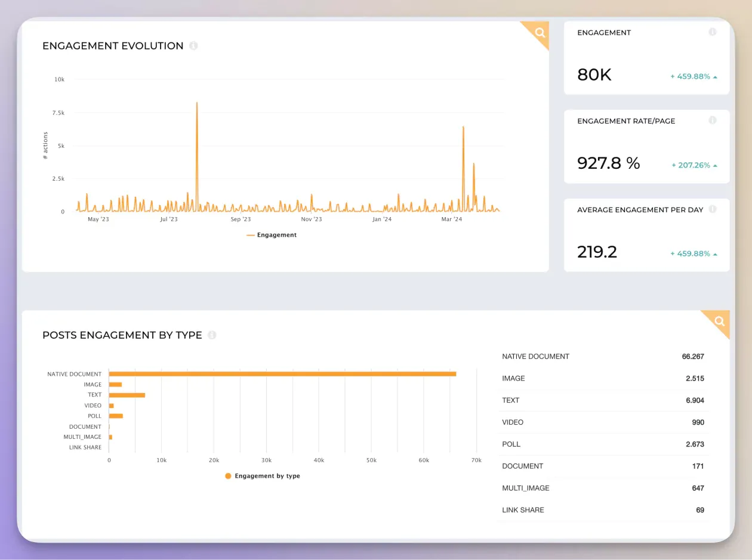The image size is (752, 560).
Task: Click the tallest engagement spike near Jul '23
Action: 197,156
